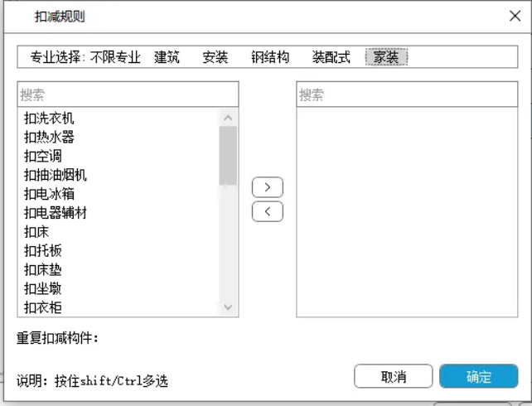Choose 扣床垫 in the rule list

pos(43,269)
